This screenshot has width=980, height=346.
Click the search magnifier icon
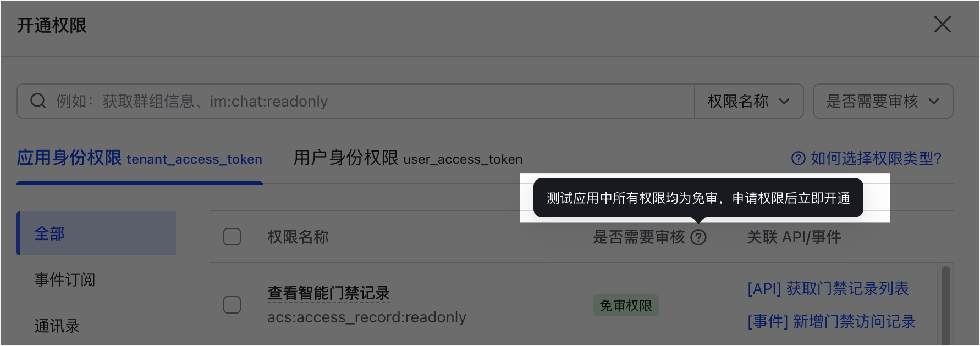[x=38, y=101]
